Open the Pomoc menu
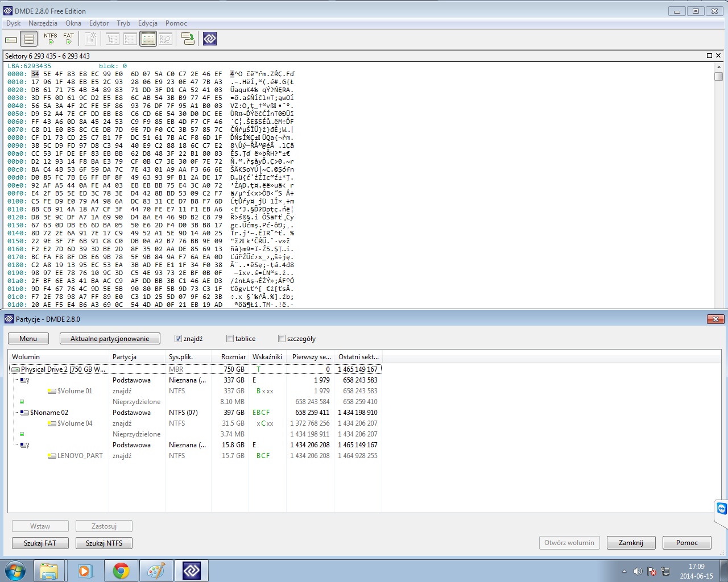 tap(176, 23)
